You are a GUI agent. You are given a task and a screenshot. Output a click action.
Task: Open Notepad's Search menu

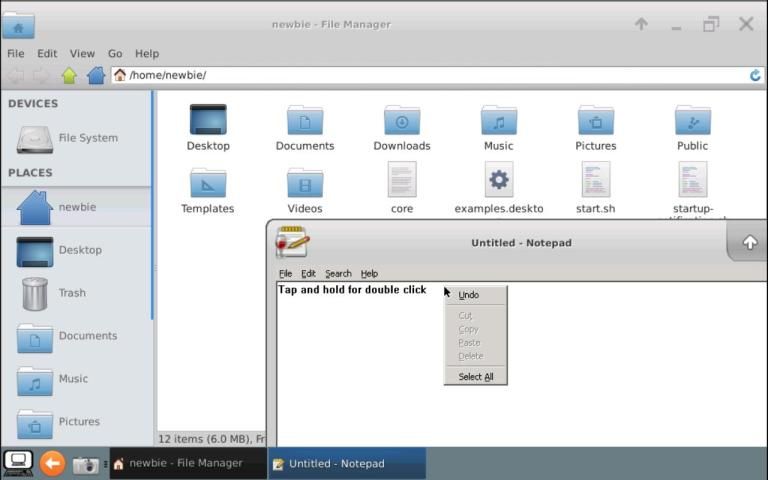pyautogui.click(x=338, y=273)
